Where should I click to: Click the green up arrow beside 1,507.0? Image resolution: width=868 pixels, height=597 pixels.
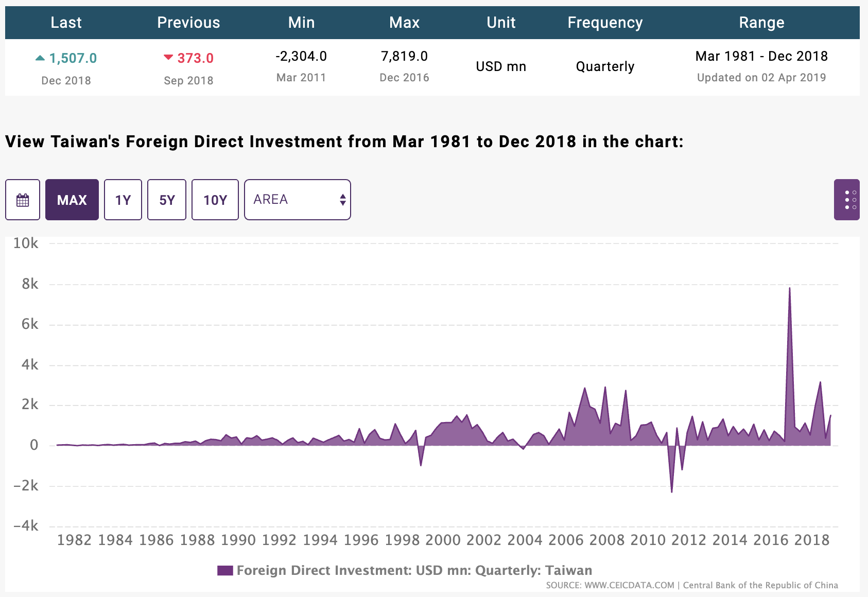40,58
